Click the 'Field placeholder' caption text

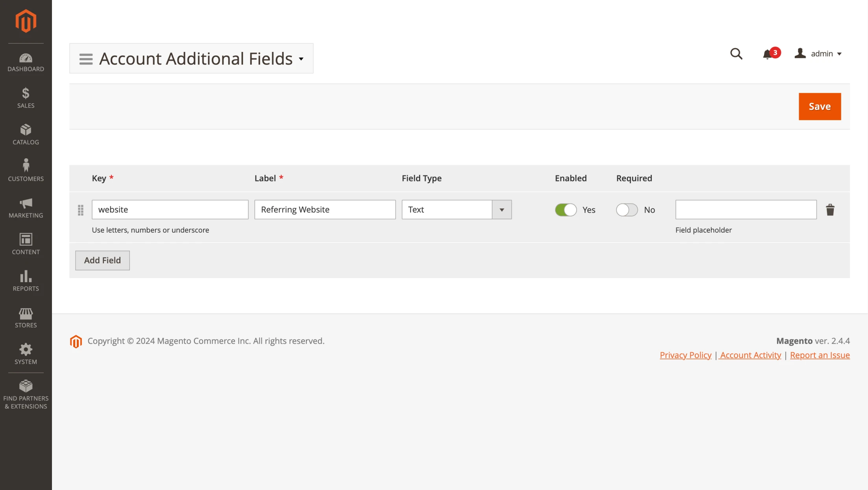pos(703,230)
